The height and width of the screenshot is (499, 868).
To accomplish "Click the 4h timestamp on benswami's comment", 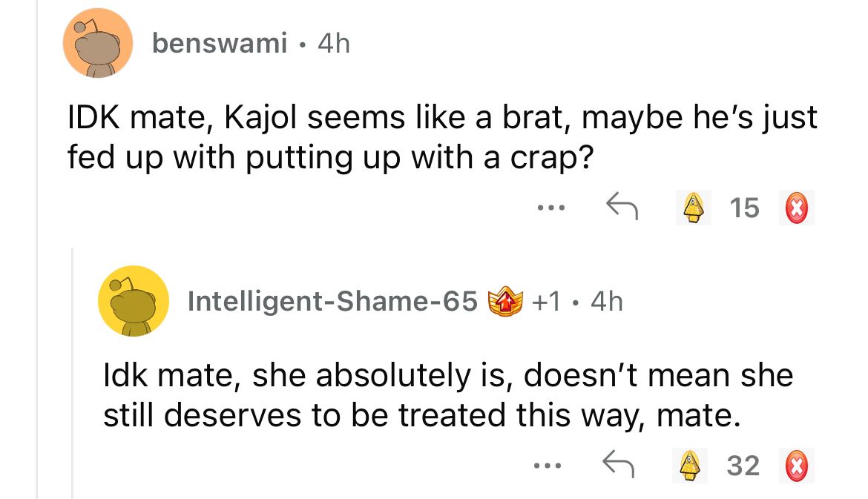I will coord(333,44).
